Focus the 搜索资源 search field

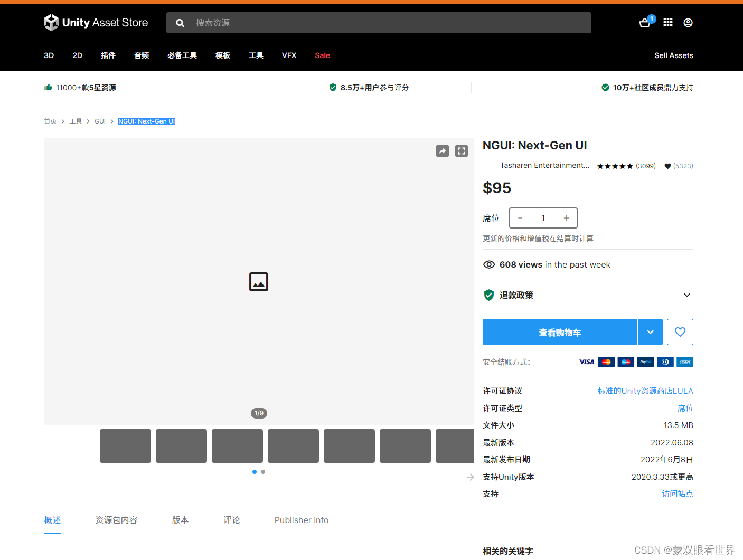coord(379,23)
